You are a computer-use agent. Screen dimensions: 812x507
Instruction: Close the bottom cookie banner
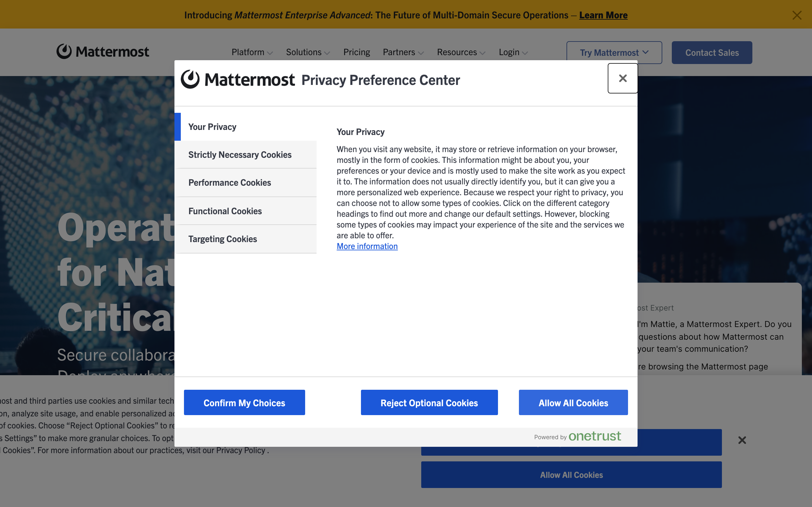tap(742, 440)
